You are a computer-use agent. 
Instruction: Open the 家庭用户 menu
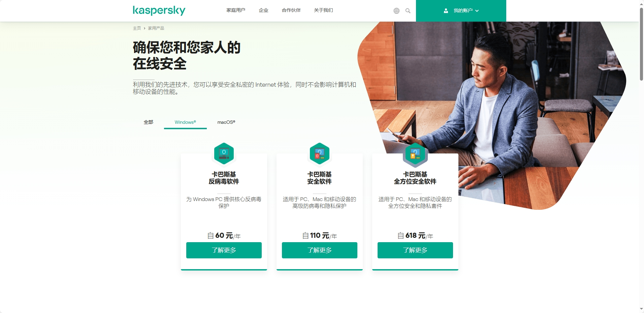236,10
